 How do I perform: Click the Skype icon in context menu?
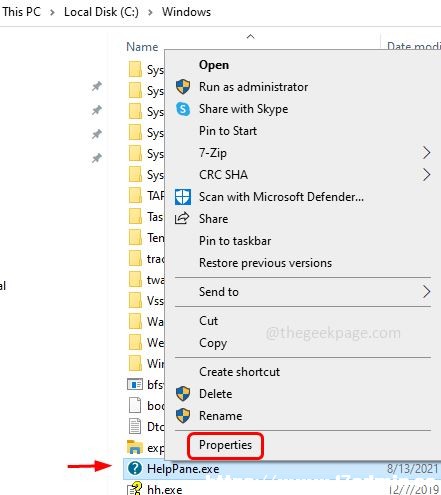point(183,109)
